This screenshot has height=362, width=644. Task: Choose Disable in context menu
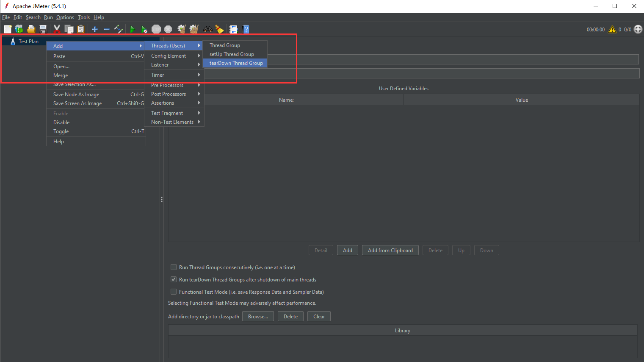[x=96, y=122]
